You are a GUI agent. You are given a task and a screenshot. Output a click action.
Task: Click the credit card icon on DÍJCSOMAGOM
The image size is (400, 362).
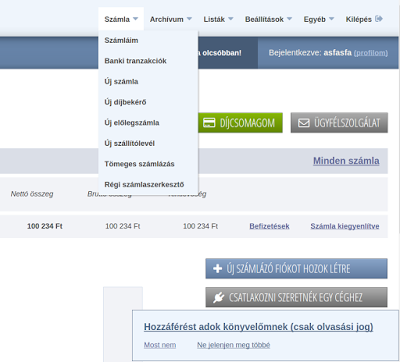tap(209, 123)
